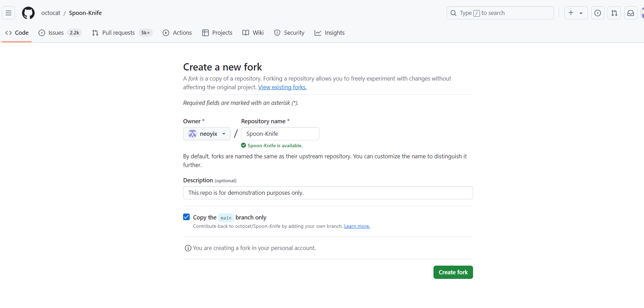The height and width of the screenshot is (308, 644).
Task: Go to octocat owner profile link
Action: tap(51, 13)
